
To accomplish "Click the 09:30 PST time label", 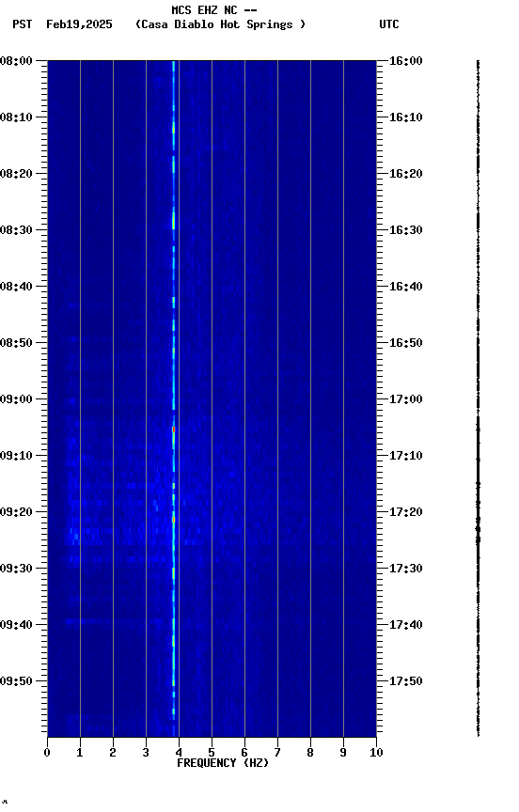I will coord(16,569).
